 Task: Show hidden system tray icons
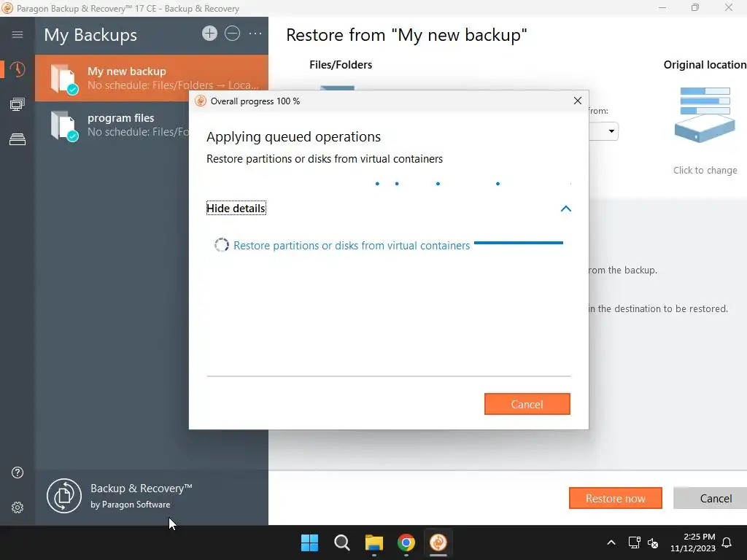pos(611,542)
